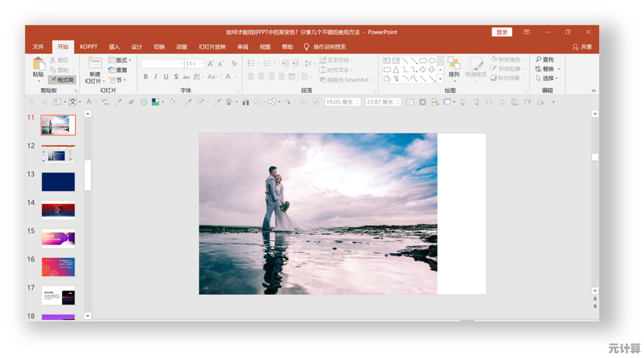Open the 设计 ribbon tab
Viewport: 644px width, 358px height.
[x=137, y=47]
